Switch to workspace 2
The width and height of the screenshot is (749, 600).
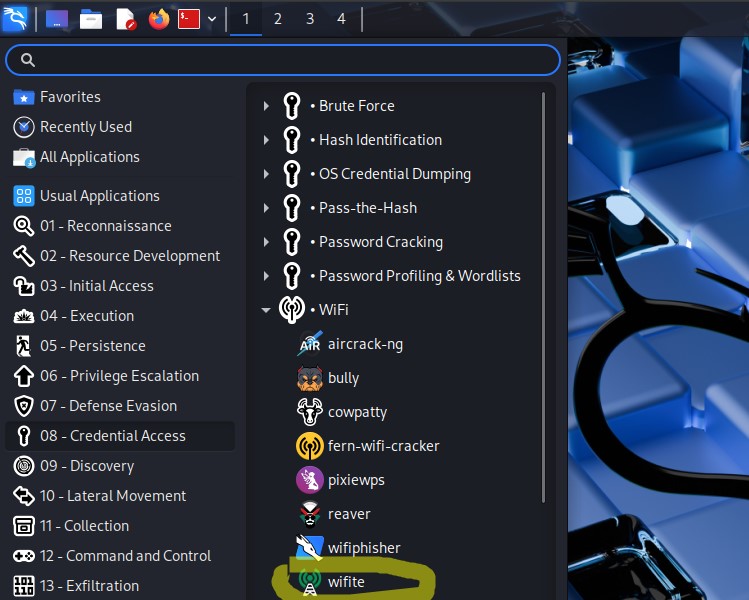278,19
